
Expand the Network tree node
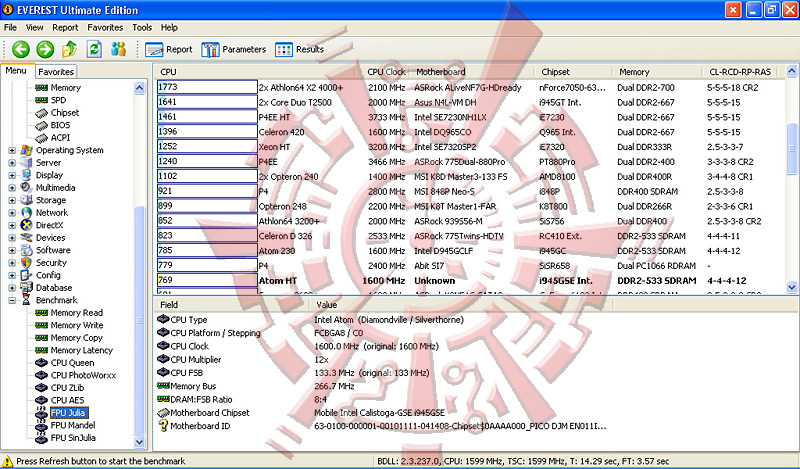pos(12,213)
